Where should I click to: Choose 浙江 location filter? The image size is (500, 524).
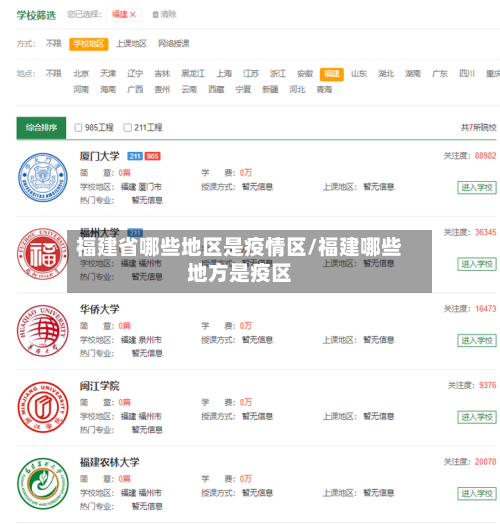[x=278, y=74]
